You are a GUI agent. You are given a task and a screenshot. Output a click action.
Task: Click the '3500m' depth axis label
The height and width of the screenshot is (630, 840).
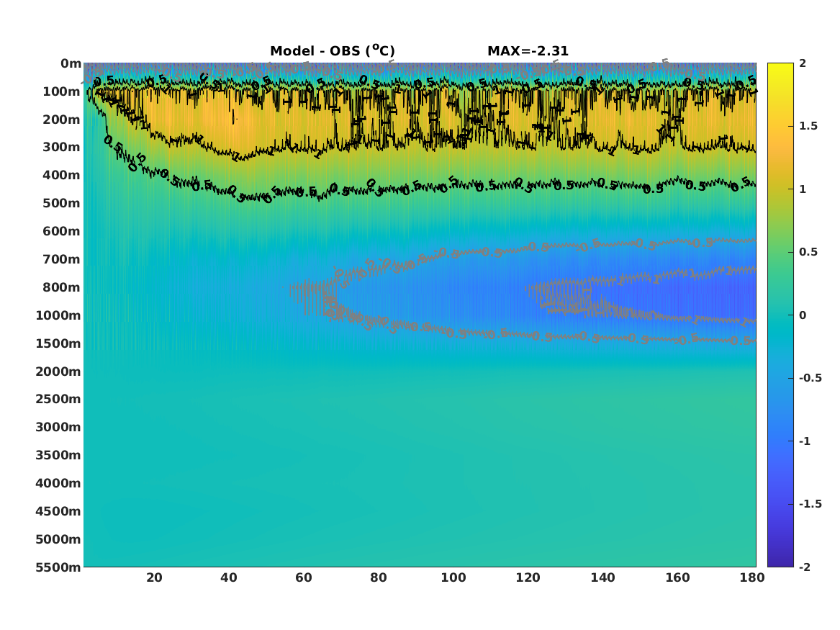tap(58, 455)
